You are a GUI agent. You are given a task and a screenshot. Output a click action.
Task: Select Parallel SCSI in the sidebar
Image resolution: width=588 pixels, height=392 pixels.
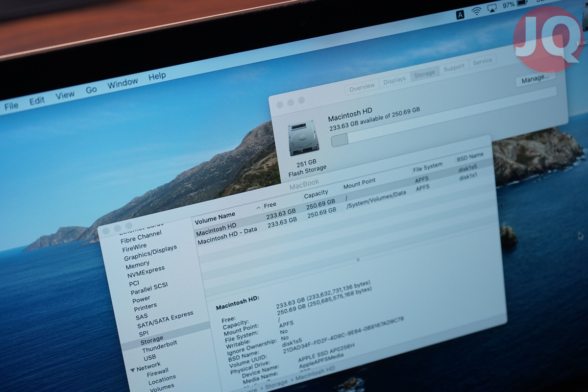149,288
